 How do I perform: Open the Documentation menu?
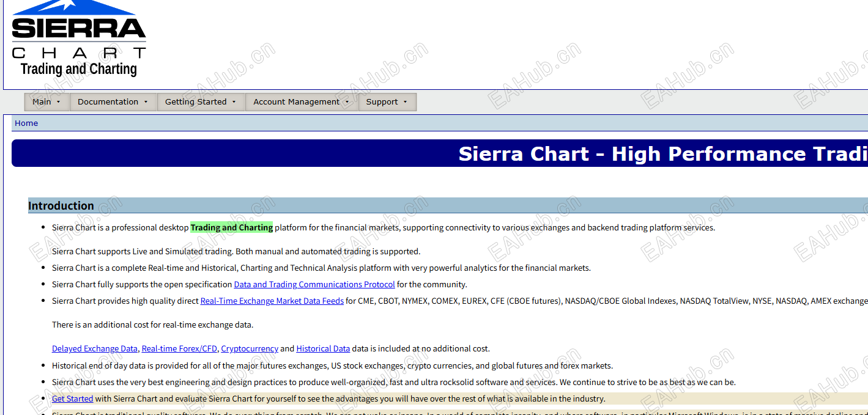pos(113,102)
